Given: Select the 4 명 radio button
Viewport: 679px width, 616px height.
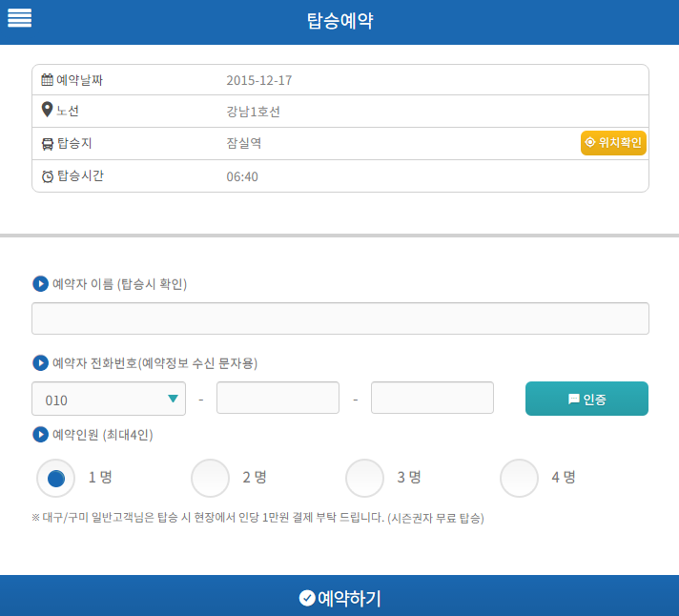Looking at the screenshot, I should 519,478.
